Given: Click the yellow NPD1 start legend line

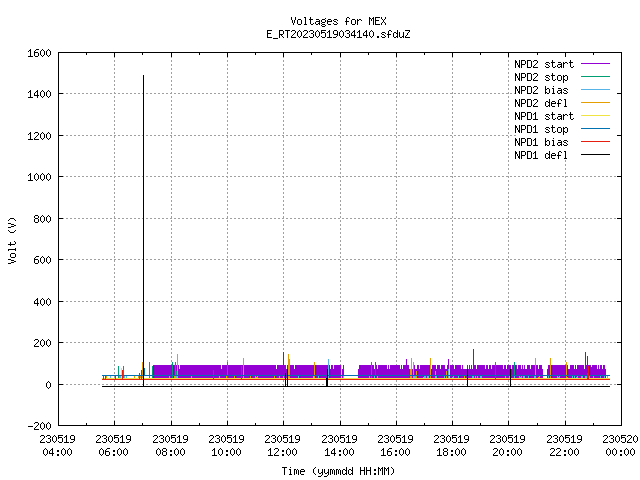Looking at the screenshot, I should tap(595, 116).
